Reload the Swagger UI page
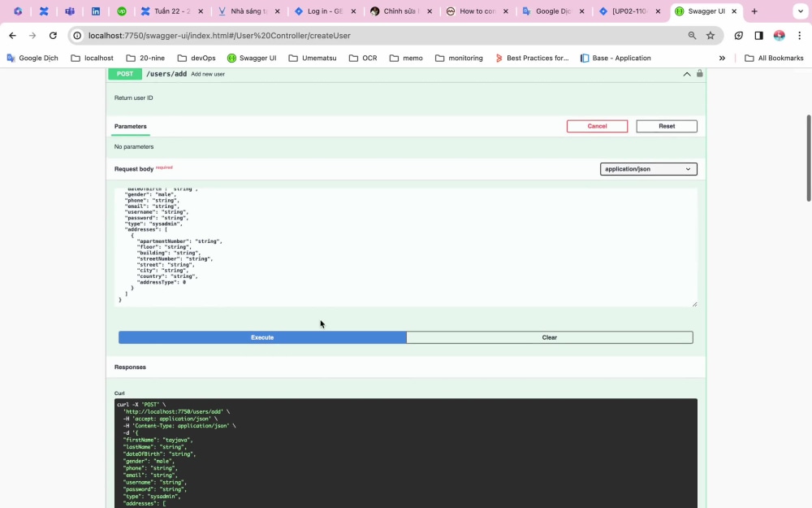This screenshot has height=508, width=812. point(53,35)
